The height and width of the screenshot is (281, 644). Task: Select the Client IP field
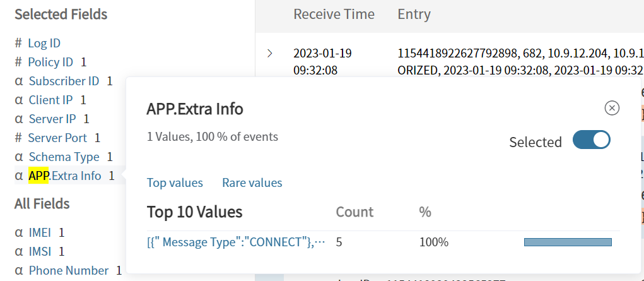coord(50,100)
